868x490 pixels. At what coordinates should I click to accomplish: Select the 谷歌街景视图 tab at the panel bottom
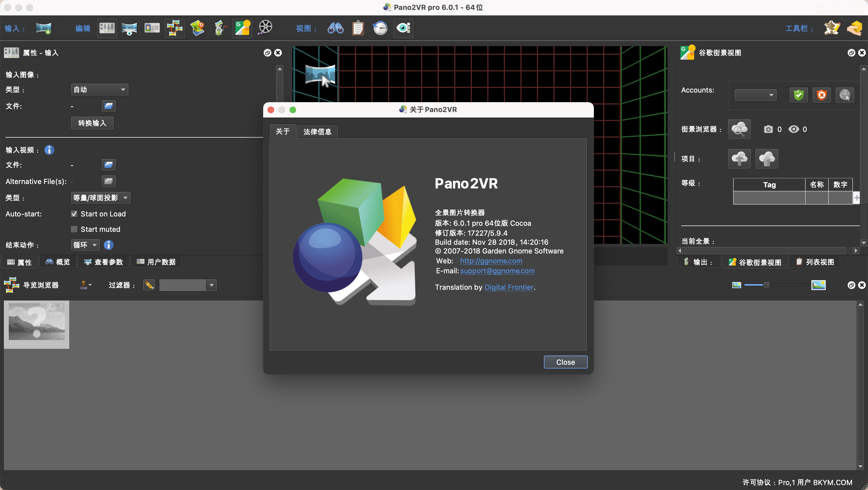click(755, 262)
